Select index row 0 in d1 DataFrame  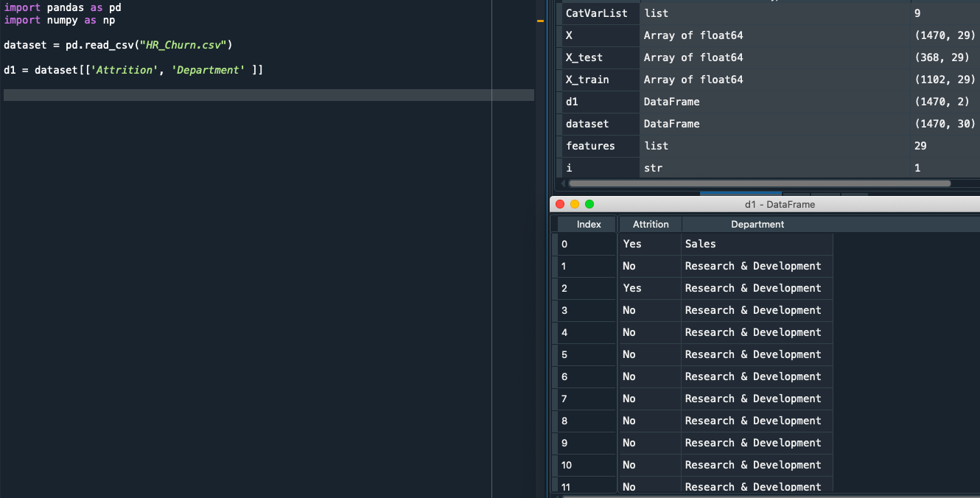coord(587,244)
